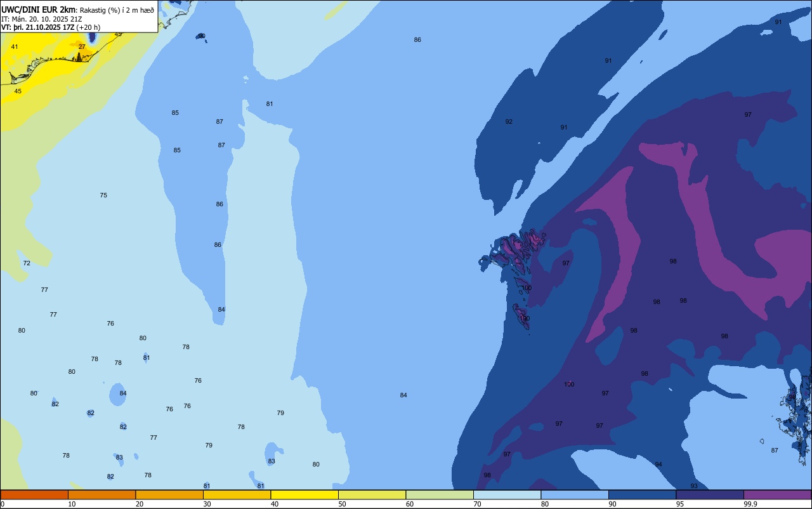Click the humidity value '72' on the map
The width and height of the screenshot is (812, 509).
point(27,263)
